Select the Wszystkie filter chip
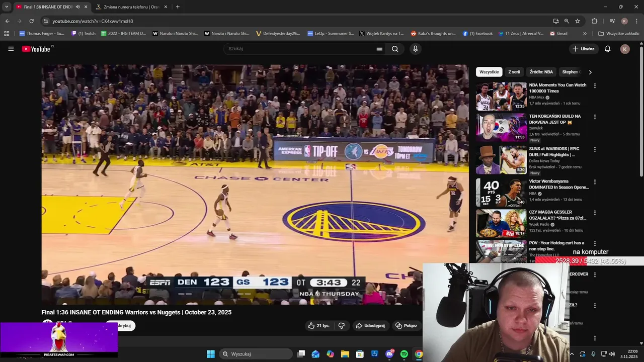Image resolution: width=644 pixels, height=362 pixels. [489, 72]
